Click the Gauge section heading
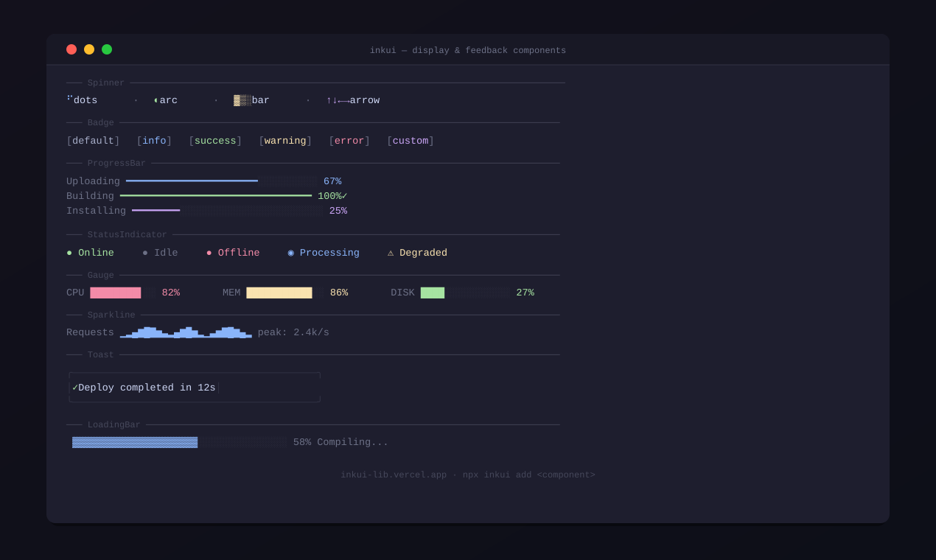This screenshot has height=560, width=936. coord(101,276)
